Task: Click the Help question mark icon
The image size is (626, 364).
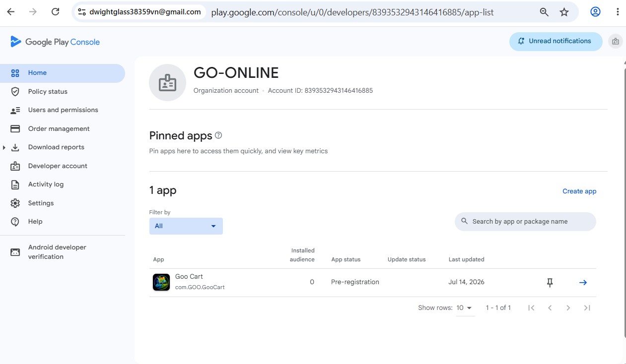Action: 15,222
